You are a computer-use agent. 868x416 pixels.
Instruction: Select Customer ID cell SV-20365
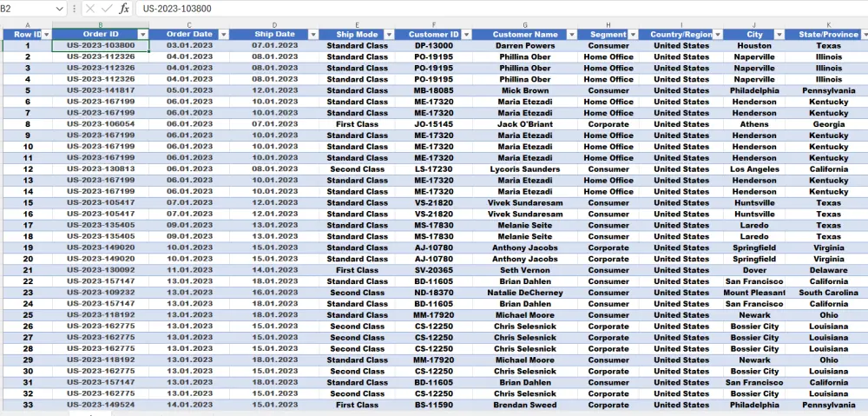pos(433,270)
